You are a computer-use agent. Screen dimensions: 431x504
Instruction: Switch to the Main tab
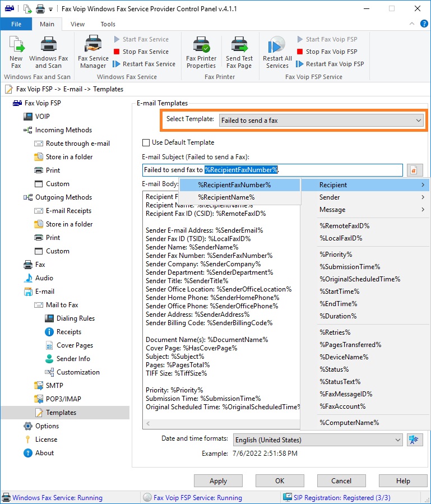pos(47,24)
